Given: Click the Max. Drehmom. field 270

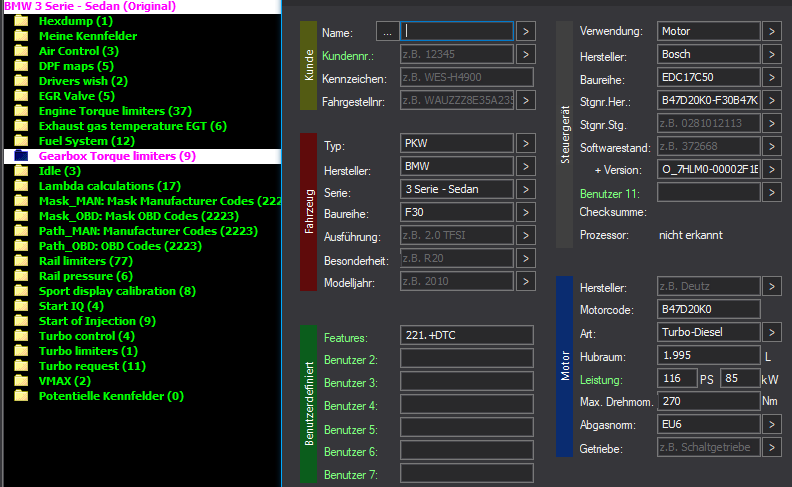Looking at the screenshot, I should click(709, 401).
